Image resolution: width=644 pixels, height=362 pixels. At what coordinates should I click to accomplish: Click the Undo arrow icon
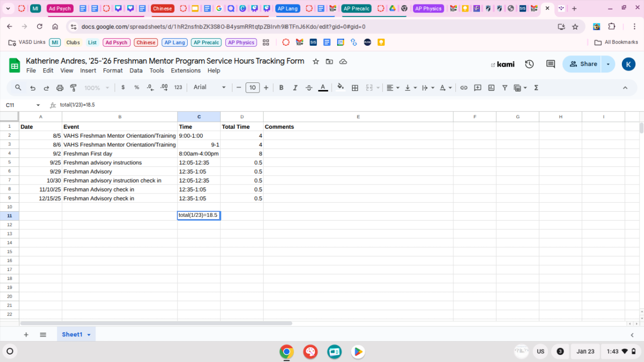[x=33, y=87]
